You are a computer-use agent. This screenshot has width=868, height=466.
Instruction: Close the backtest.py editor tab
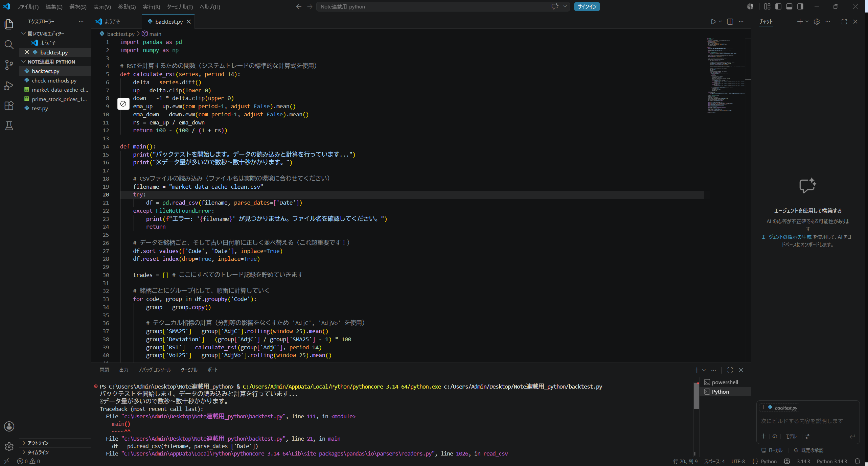189,22
